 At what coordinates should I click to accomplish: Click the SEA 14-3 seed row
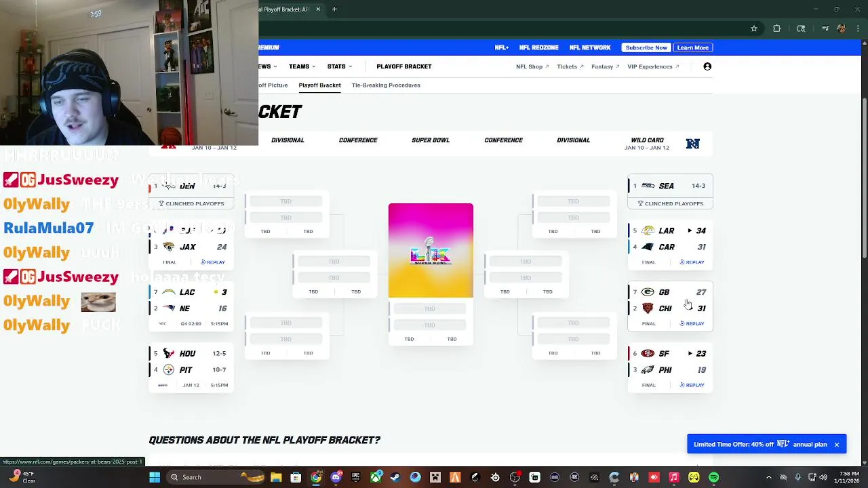click(x=670, y=186)
